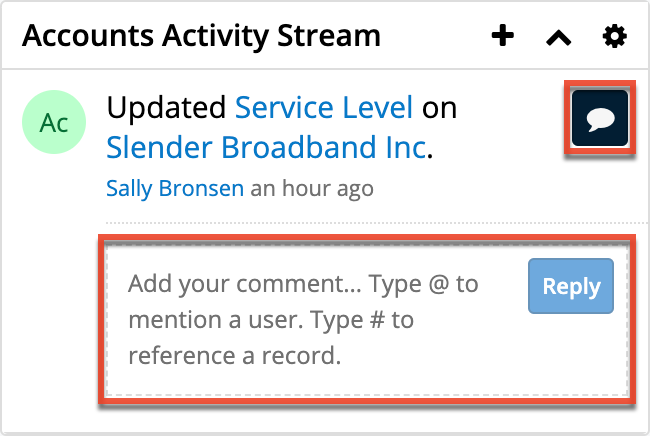Click the empty space in dashlet header

435,37
